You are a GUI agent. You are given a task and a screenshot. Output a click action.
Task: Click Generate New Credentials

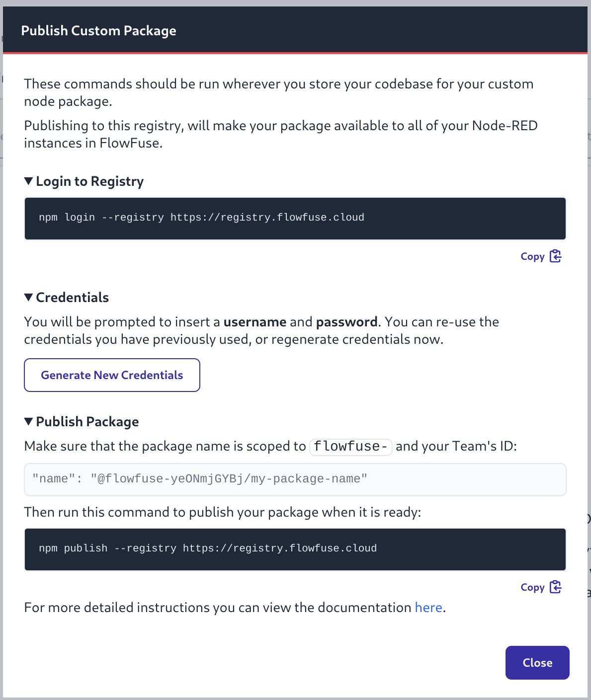[111, 375]
